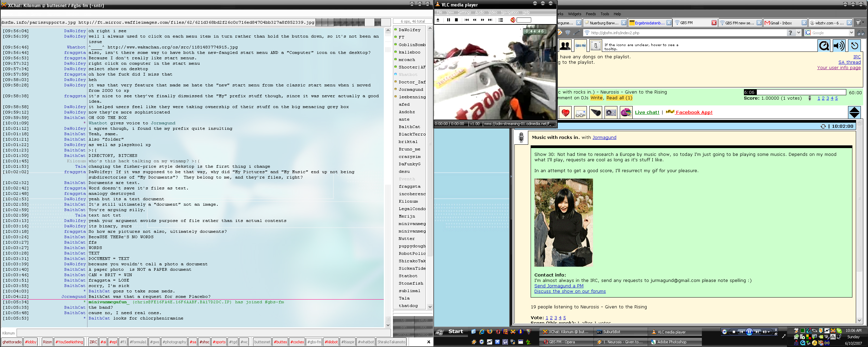Click the speaker listen icon on GBS FM
This screenshot has width=868, height=347.
pyautogui.click(x=839, y=45)
